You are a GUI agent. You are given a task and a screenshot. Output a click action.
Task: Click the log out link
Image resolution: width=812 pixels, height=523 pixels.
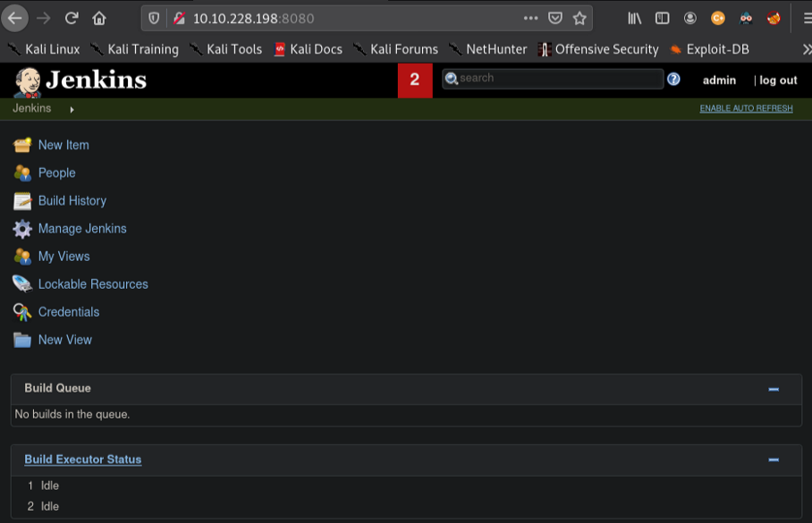point(778,80)
